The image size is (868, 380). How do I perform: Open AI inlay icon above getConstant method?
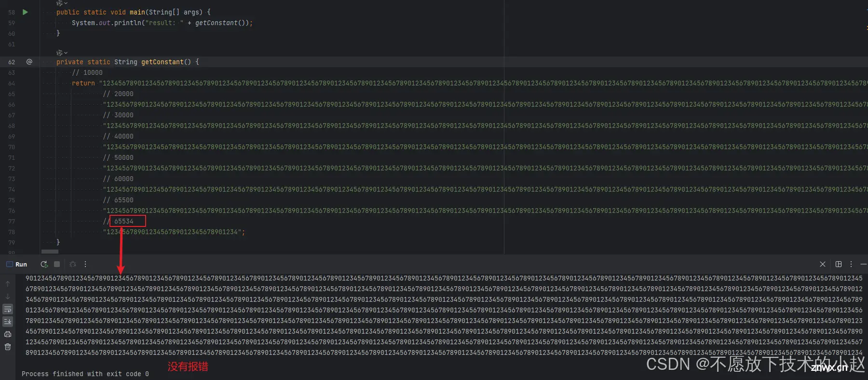tap(59, 52)
